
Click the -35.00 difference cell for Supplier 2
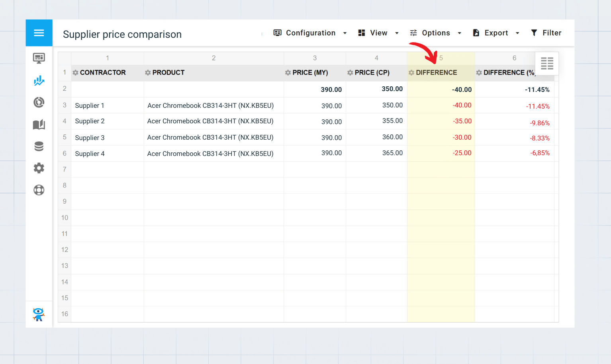coord(462,121)
